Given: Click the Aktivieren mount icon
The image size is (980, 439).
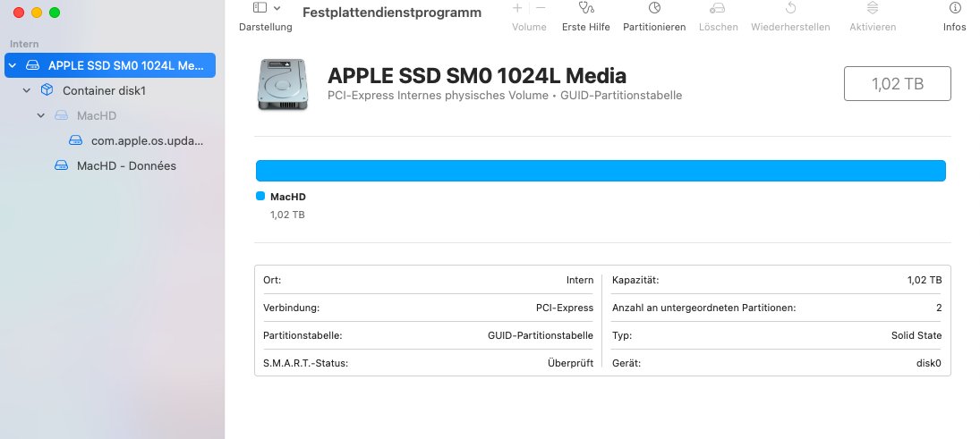Looking at the screenshot, I should pyautogui.click(x=873, y=8).
